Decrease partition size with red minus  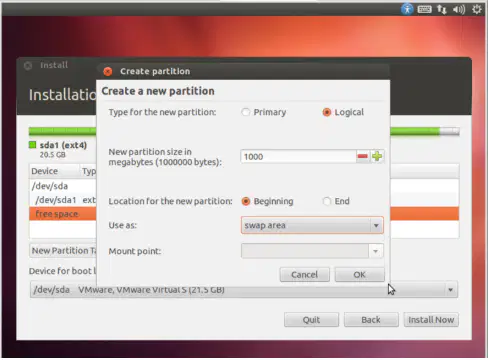362,156
